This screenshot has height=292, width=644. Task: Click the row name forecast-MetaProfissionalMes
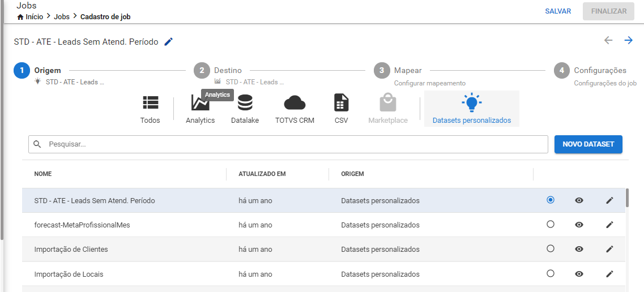coord(82,225)
